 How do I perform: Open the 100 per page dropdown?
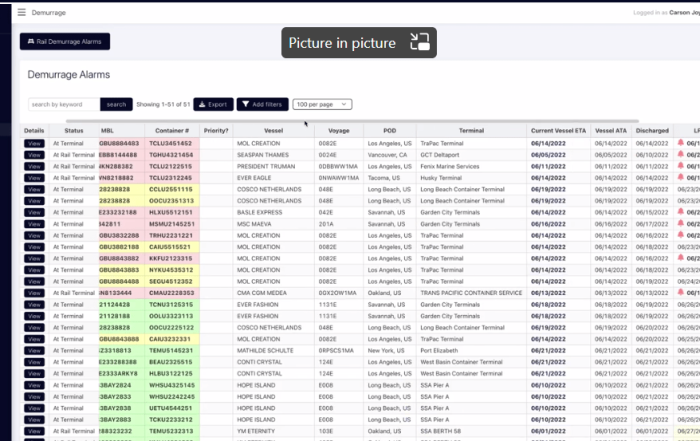click(x=322, y=104)
